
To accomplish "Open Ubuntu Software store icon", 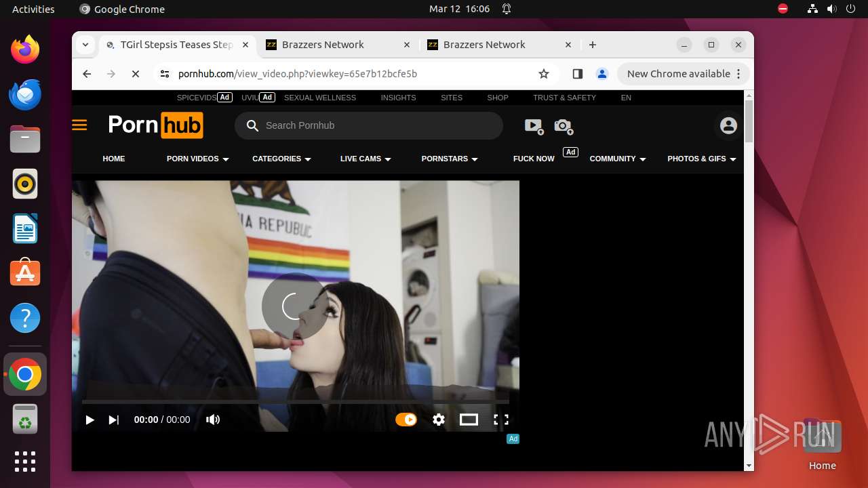I will [25, 273].
